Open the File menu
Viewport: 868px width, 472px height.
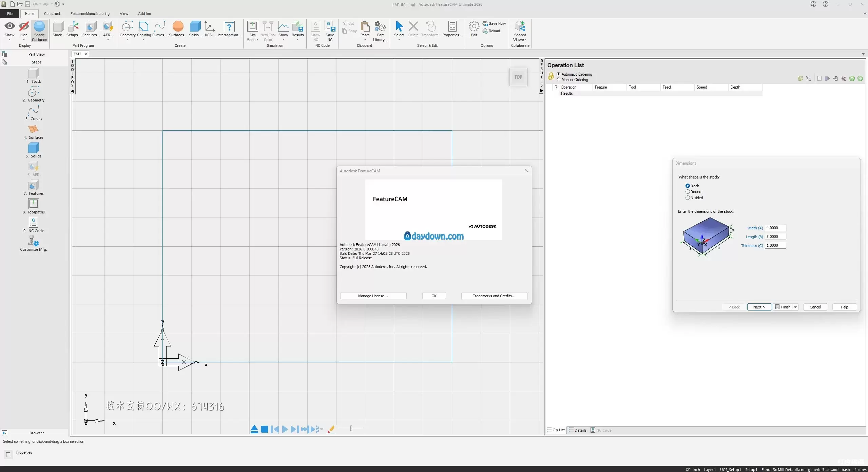point(10,14)
